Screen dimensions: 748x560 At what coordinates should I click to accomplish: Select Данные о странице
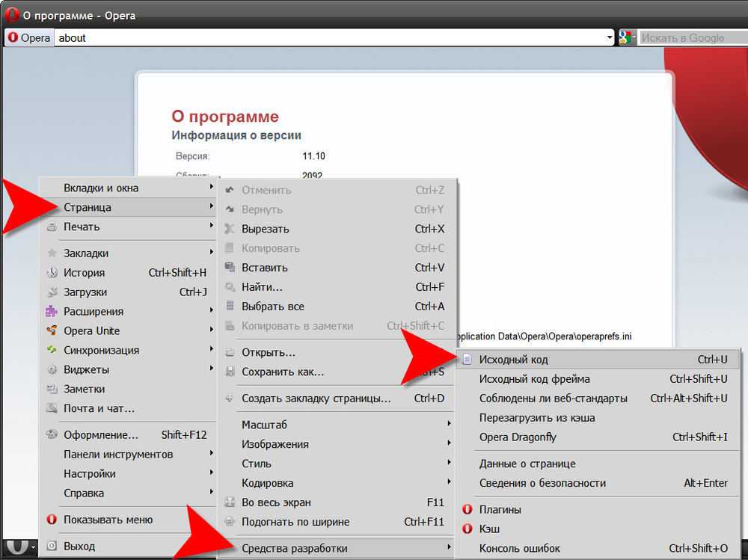[598, 464]
